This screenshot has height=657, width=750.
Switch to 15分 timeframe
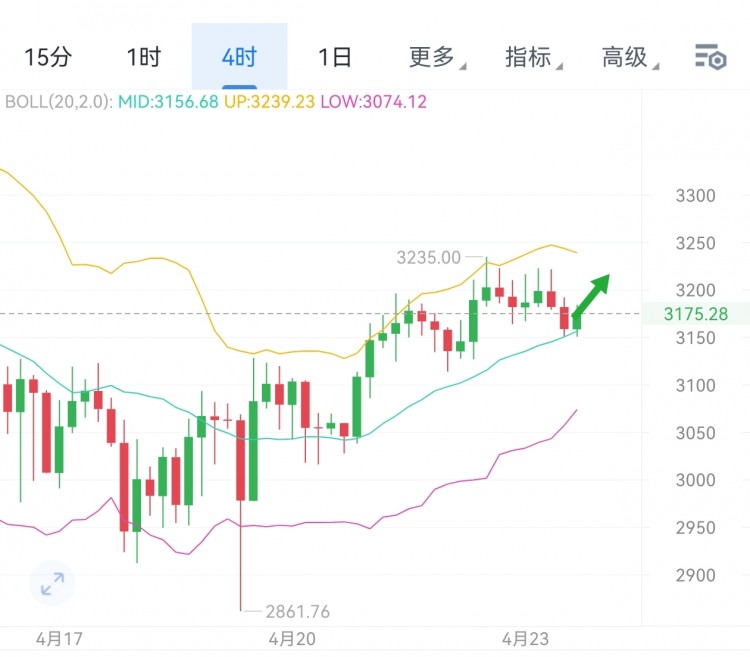[48, 57]
